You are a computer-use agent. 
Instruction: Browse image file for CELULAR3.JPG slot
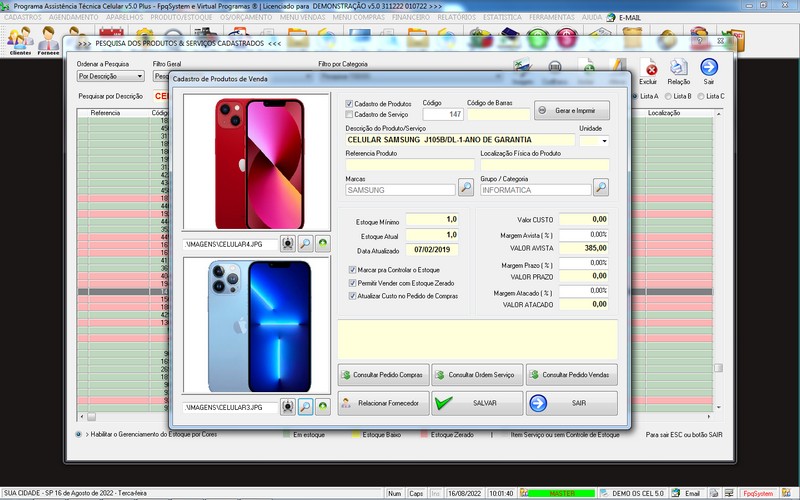(305, 407)
